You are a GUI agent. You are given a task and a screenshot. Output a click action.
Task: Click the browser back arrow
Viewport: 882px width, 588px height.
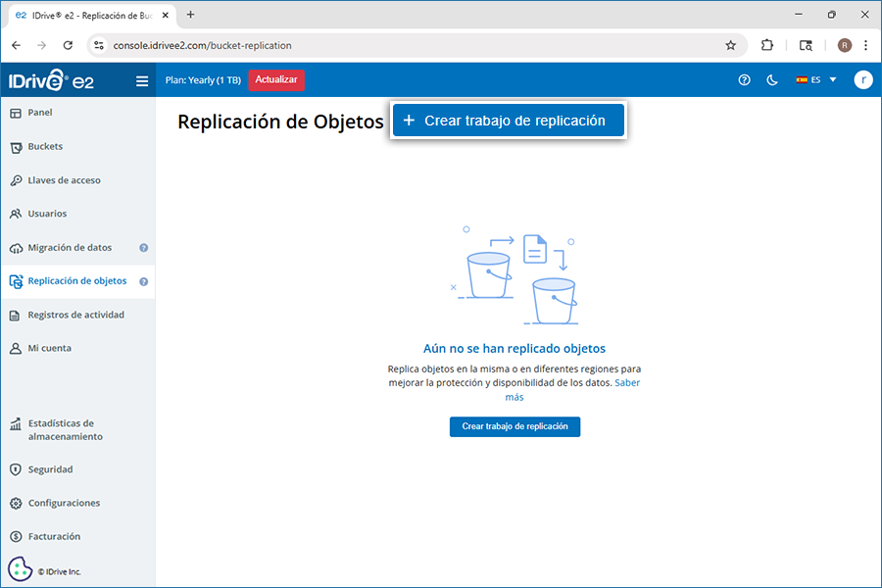(16, 46)
